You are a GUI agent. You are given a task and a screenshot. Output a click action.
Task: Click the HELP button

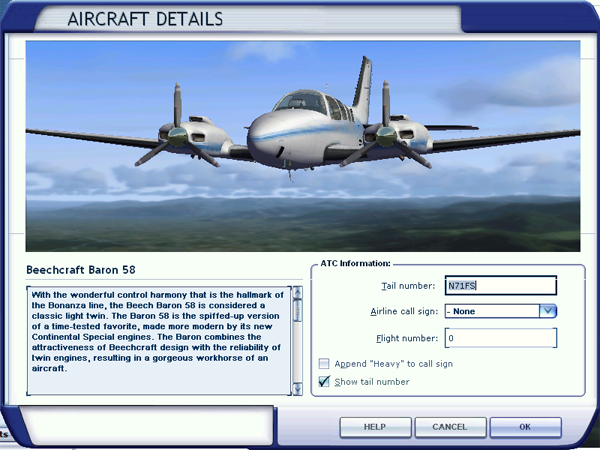[x=375, y=427]
